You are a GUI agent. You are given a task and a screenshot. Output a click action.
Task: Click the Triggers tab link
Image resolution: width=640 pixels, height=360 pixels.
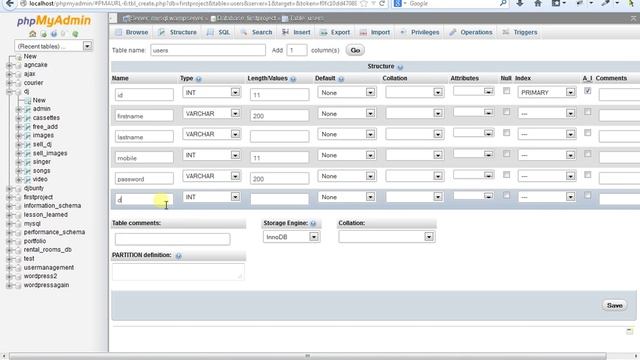[x=525, y=32]
